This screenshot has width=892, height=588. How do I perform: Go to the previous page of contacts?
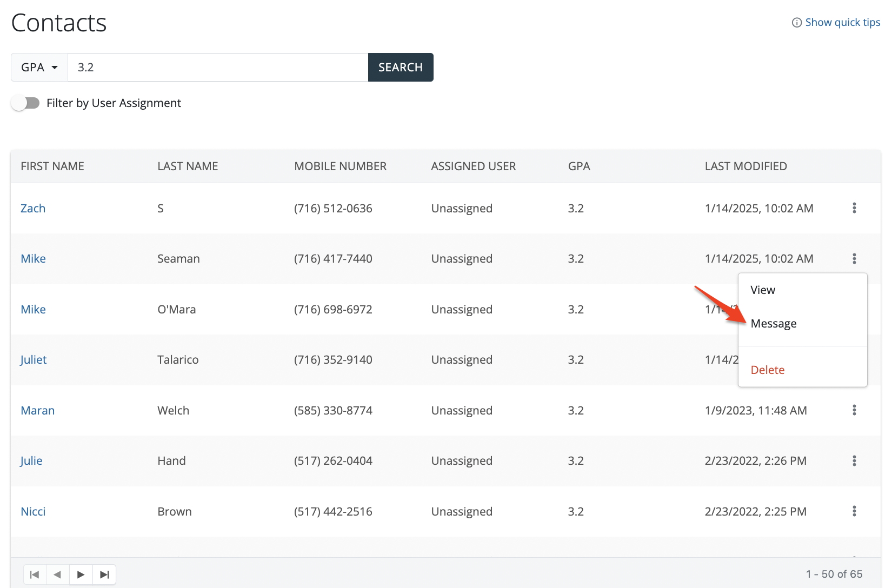58,574
